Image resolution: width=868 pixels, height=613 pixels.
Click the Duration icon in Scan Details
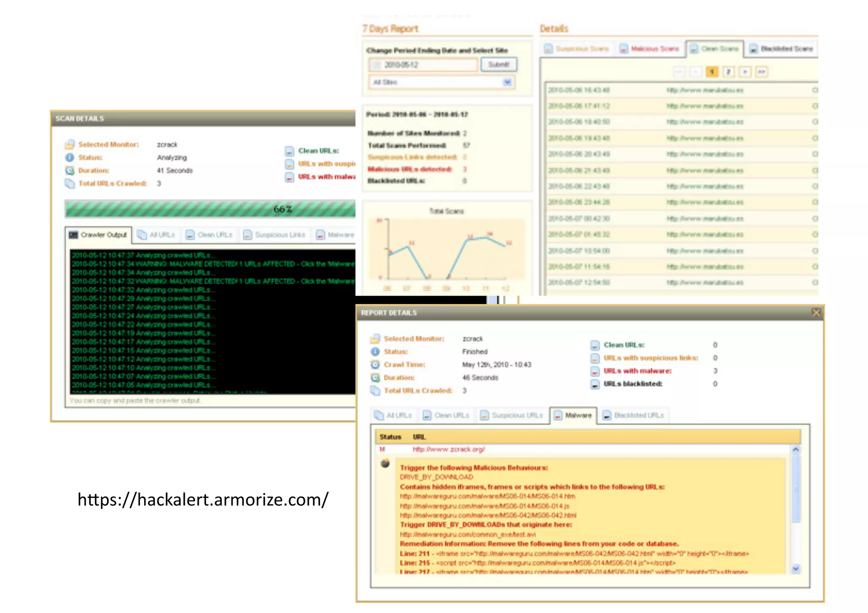tap(70, 170)
